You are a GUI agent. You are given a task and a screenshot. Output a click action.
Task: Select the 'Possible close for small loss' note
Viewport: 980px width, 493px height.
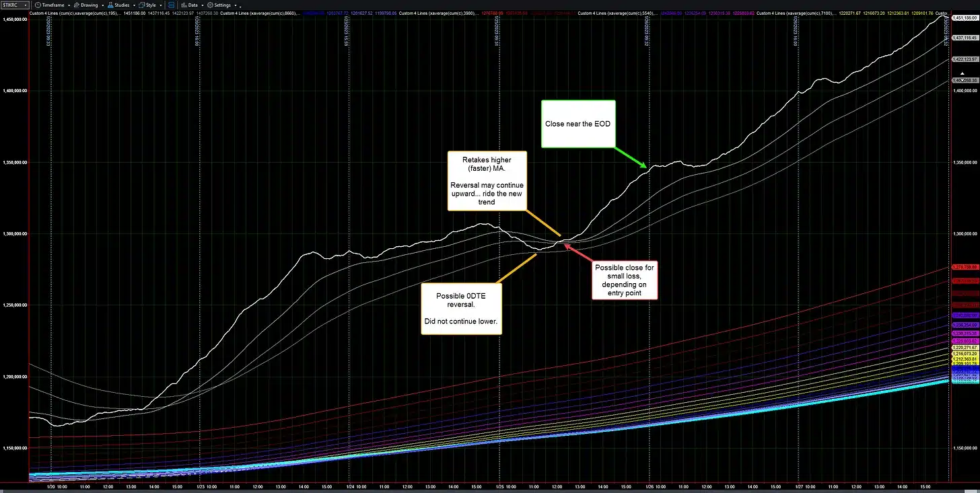624,280
